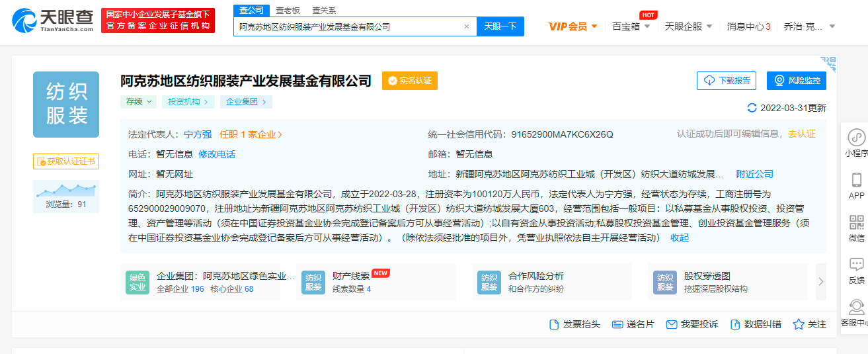Click 数据纠错 data correction
Image resolution: width=868 pixels, height=354 pixels.
click(x=756, y=324)
